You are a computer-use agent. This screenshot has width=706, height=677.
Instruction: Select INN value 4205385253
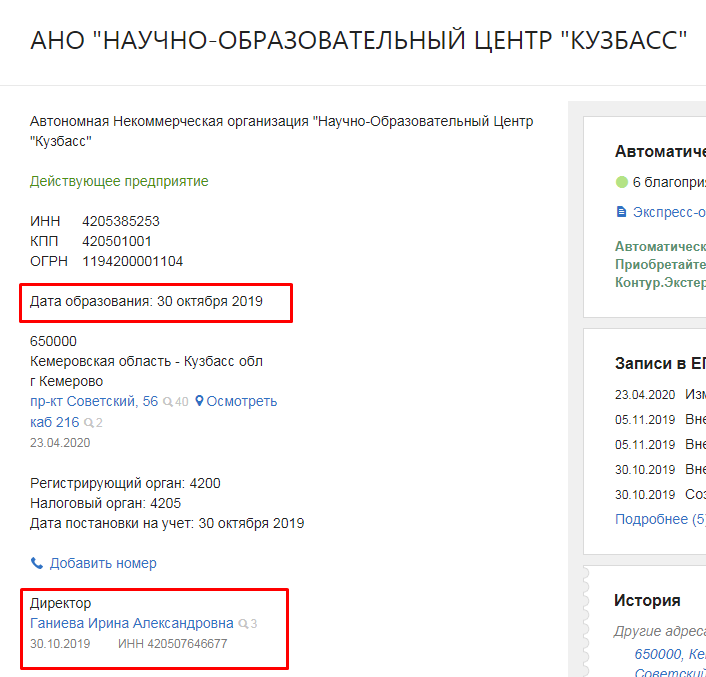pyautogui.click(x=121, y=221)
